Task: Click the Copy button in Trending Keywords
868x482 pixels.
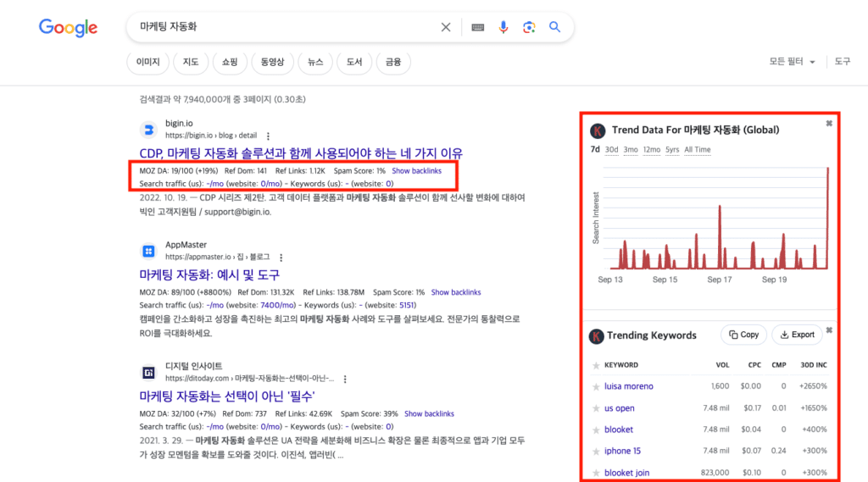Action: pyautogui.click(x=744, y=335)
